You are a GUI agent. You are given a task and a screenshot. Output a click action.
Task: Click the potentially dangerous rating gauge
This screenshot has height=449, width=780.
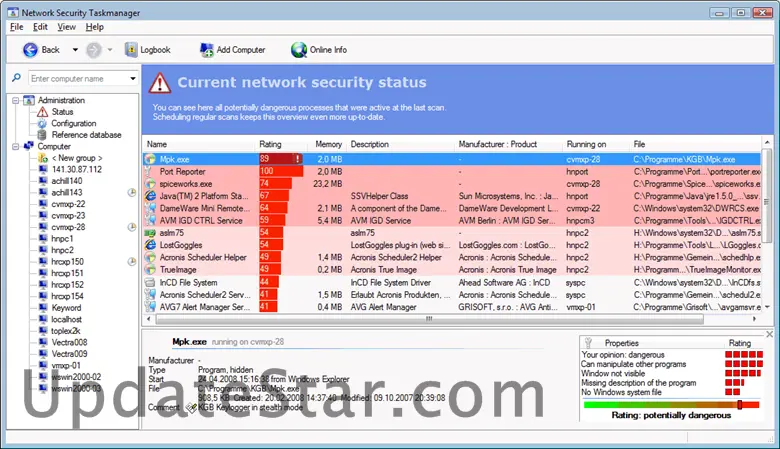[672, 405]
